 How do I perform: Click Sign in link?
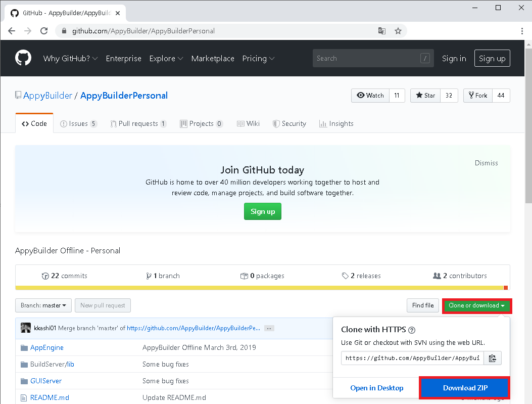click(454, 58)
